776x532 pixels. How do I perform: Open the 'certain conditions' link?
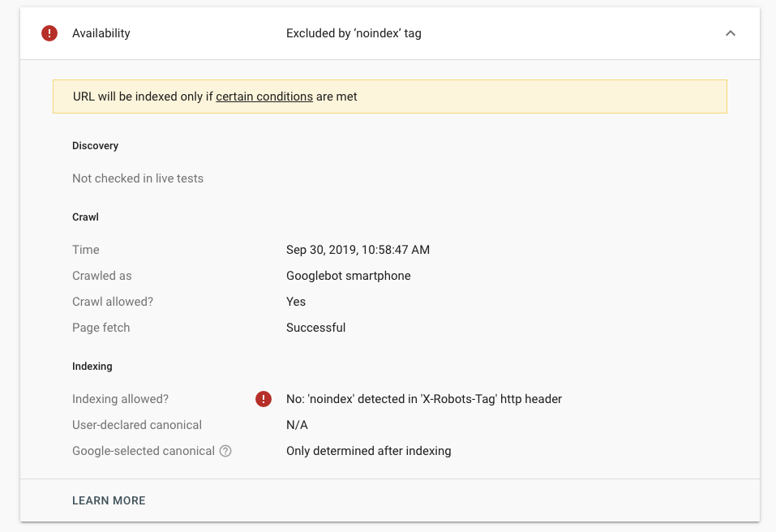pyautogui.click(x=264, y=97)
